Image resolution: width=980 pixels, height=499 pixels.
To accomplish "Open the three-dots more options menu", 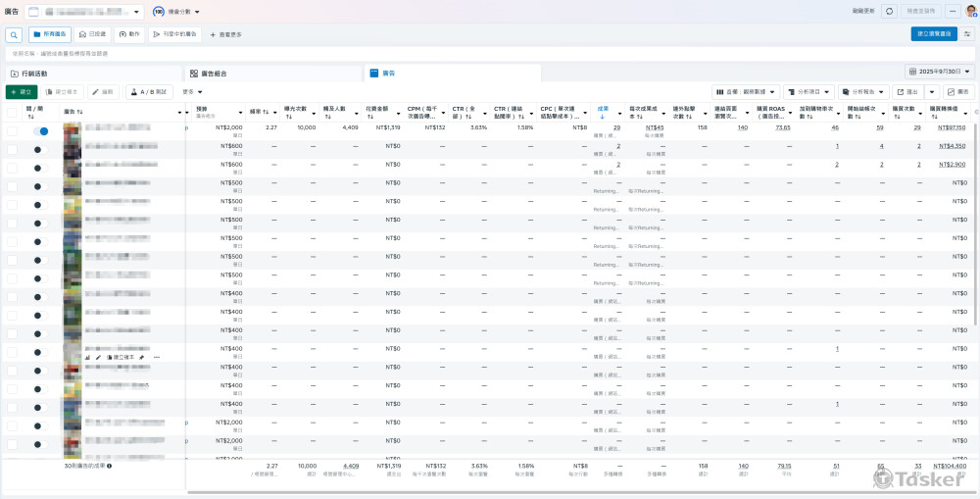I will [x=952, y=11].
